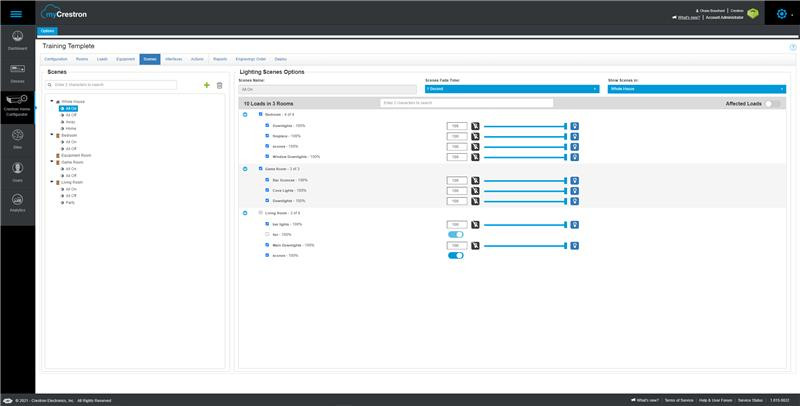The width and height of the screenshot is (800, 406).
Task: Switch to the Deploy tab
Action: (x=281, y=59)
